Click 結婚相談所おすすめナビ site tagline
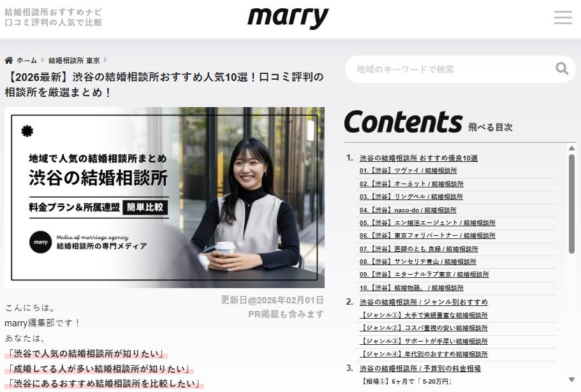Viewport: 581px width, 392px height. click(x=53, y=12)
